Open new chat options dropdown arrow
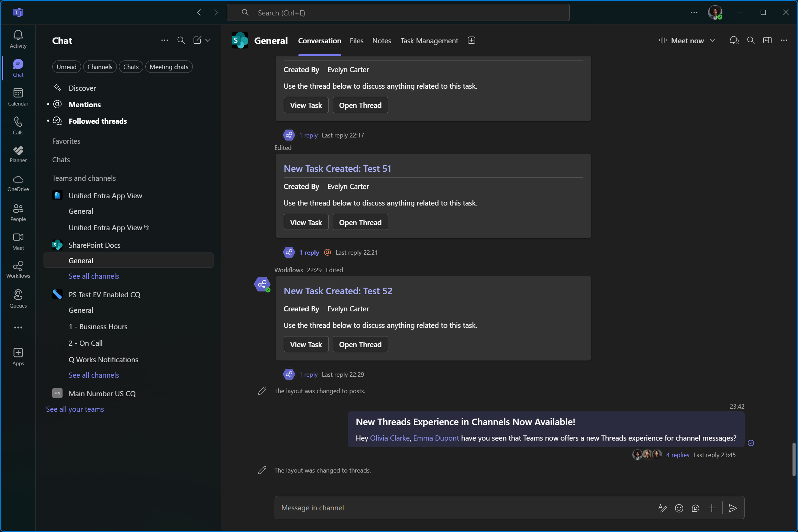798x532 pixels. pyautogui.click(x=208, y=41)
